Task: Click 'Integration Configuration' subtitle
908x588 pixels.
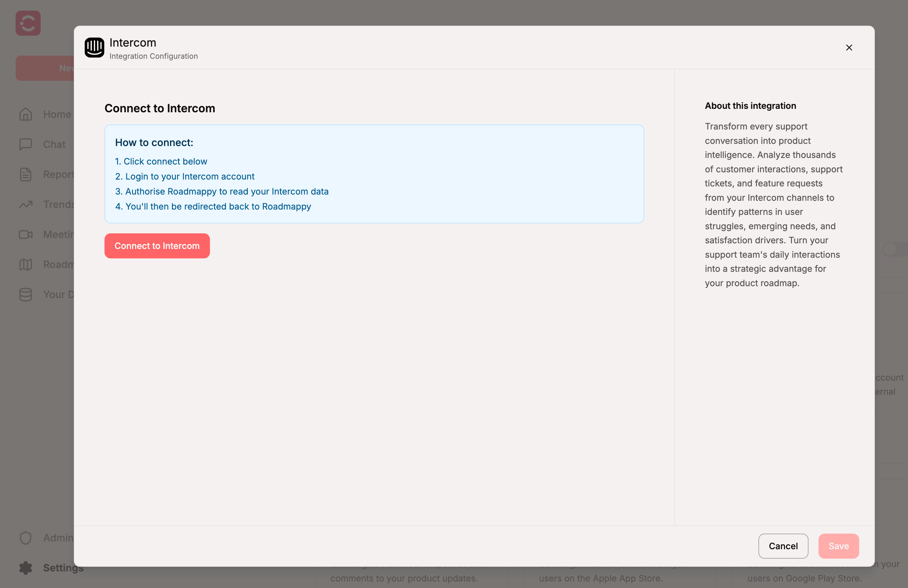Action: coord(153,56)
